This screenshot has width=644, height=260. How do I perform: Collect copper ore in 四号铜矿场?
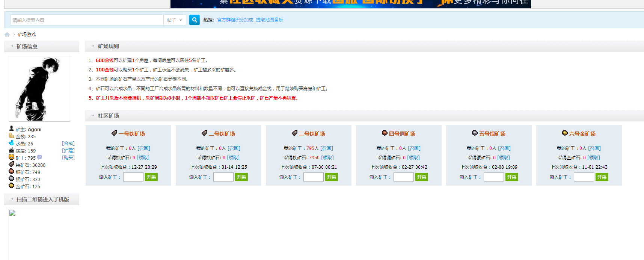413,158
